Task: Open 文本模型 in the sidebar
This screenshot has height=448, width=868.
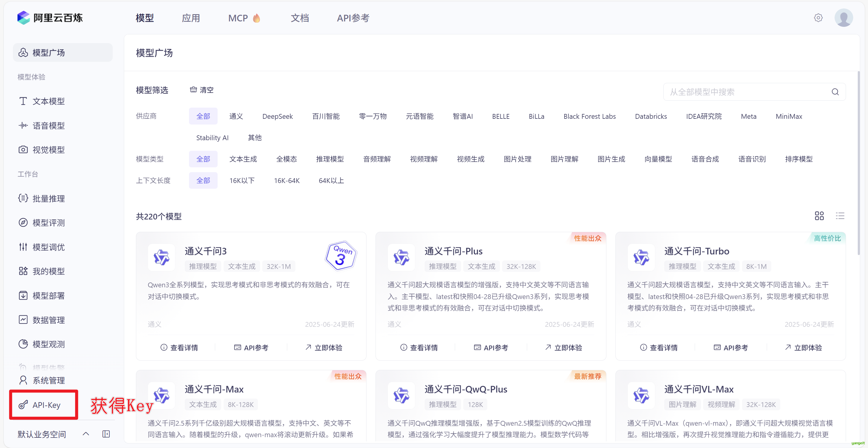Action: coord(63,101)
